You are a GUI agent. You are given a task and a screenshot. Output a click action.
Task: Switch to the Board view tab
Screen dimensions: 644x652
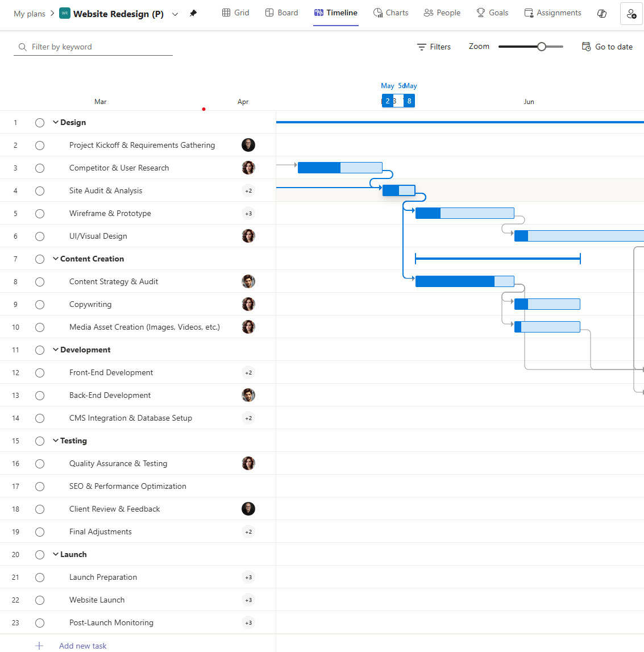[x=281, y=13]
